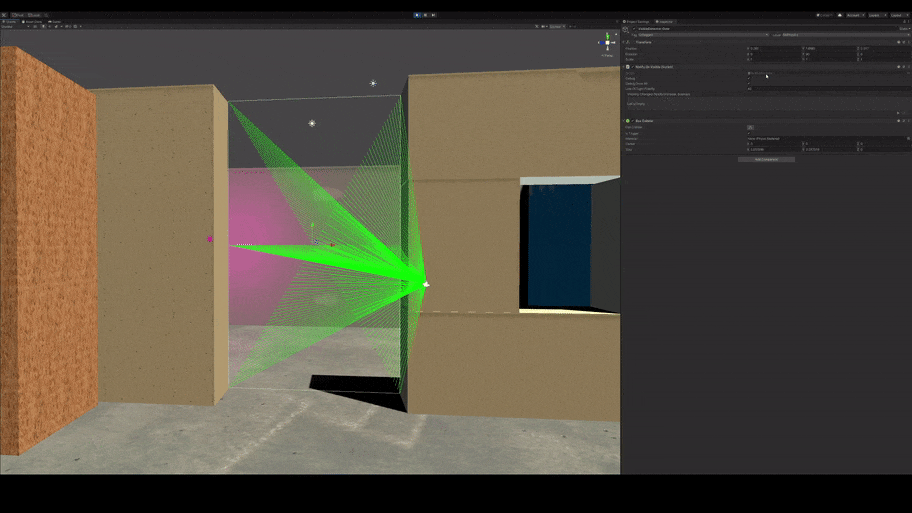Click the Add Component button

pos(766,159)
